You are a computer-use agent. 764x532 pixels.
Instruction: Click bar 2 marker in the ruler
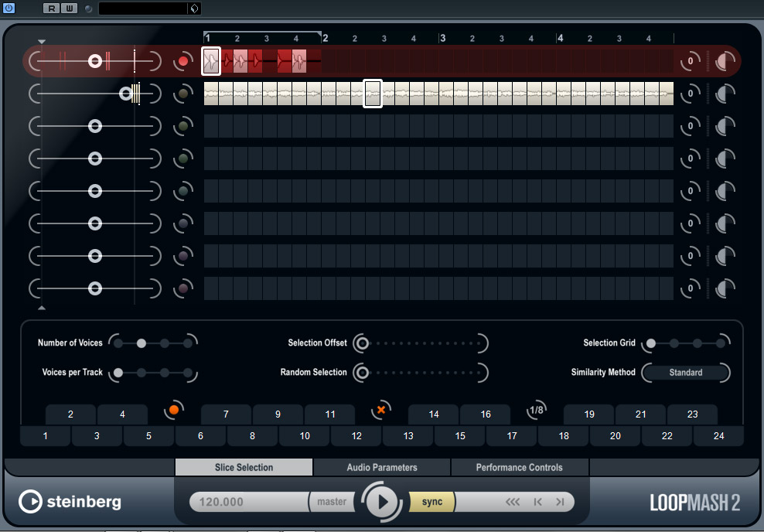325,38
